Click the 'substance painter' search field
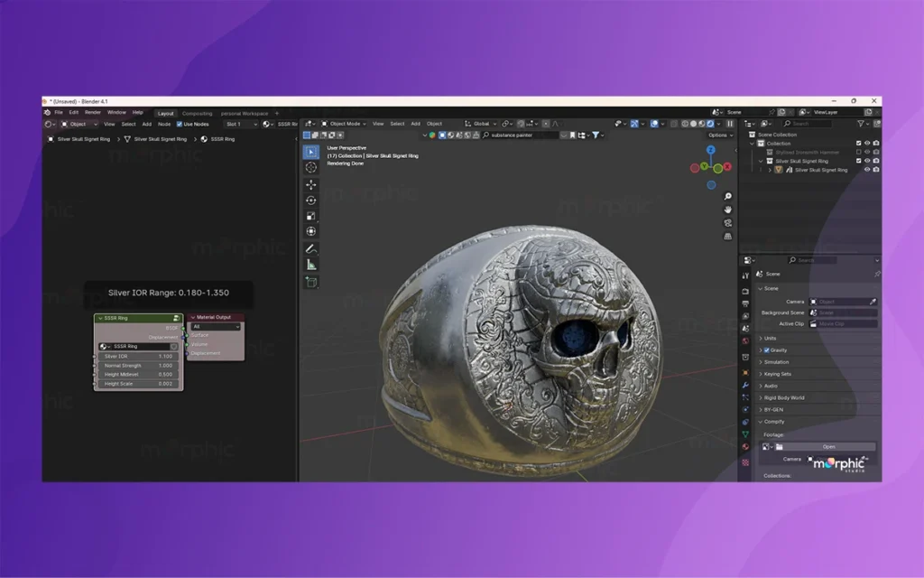 tap(520, 135)
